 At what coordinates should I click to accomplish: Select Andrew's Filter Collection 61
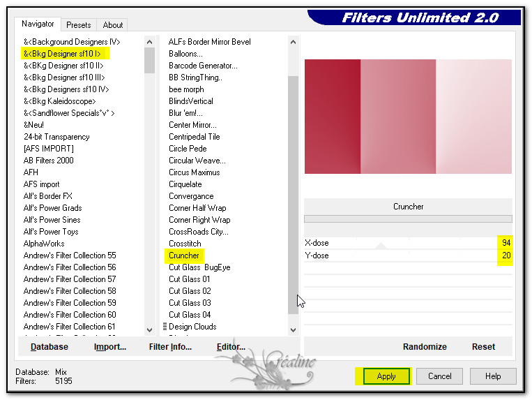coord(69,327)
